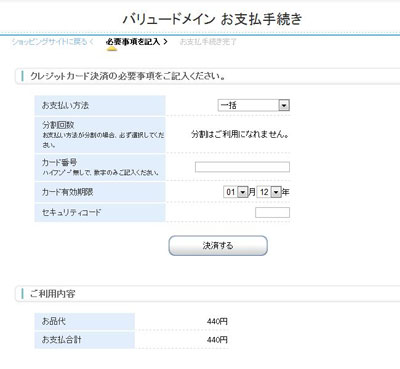The height and width of the screenshot is (369, 400).
Task: Click the back chevron beside ショッピングサイトに戻る
Action: (x=92, y=42)
